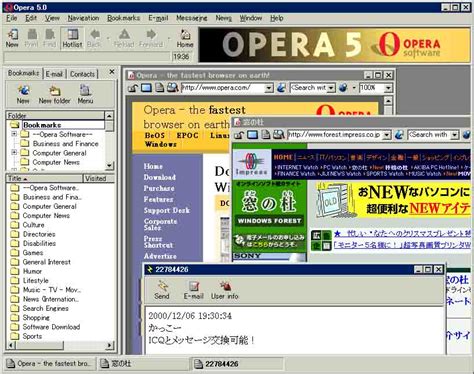Screen dimensions: 474x374
Task: Click the User info icon
Action: click(x=225, y=289)
